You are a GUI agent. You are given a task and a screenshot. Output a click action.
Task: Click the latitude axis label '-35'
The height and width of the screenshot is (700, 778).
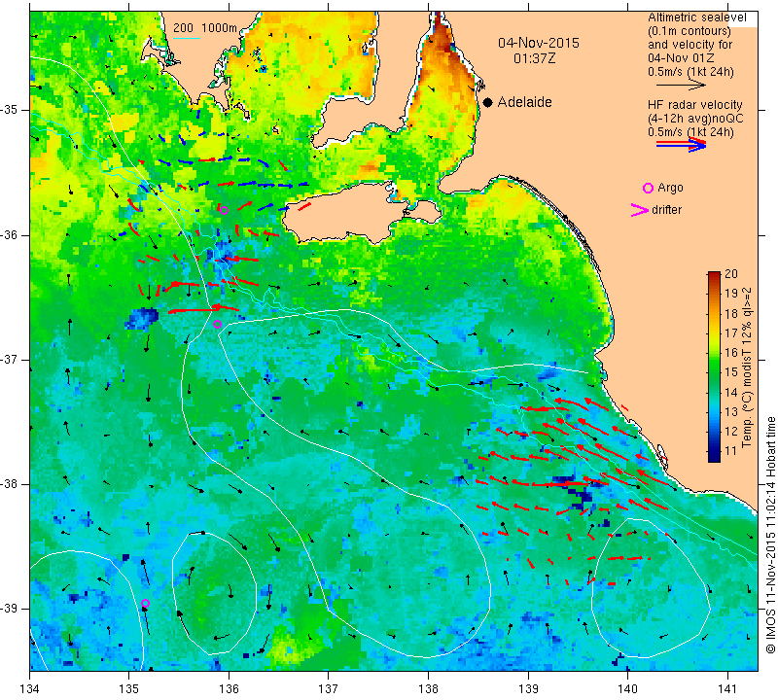(11, 110)
